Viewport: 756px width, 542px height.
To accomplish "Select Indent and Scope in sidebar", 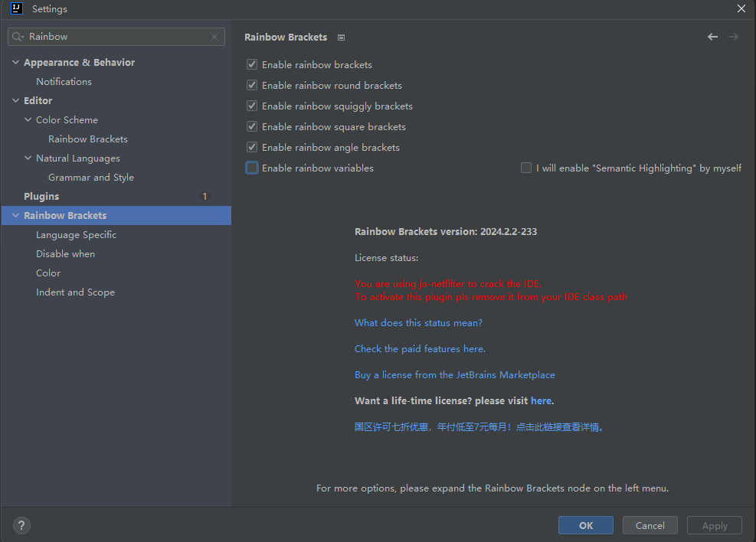I will pyautogui.click(x=75, y=292).
